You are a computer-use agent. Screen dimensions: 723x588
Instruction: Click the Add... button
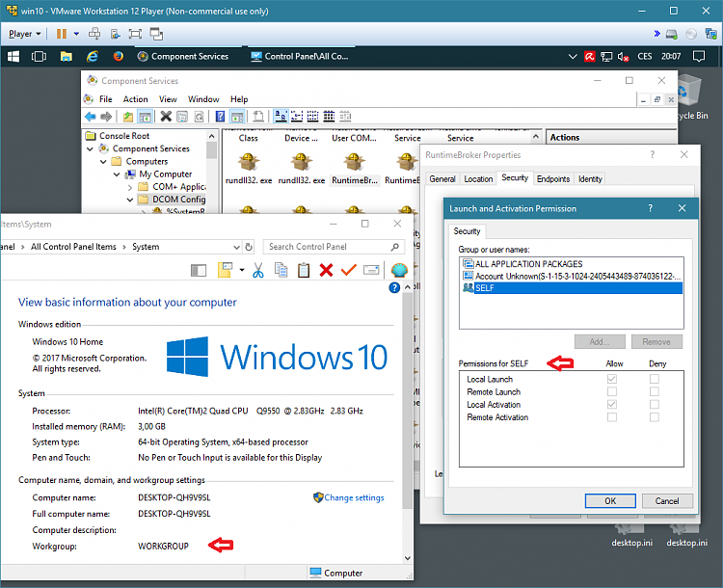600,342
